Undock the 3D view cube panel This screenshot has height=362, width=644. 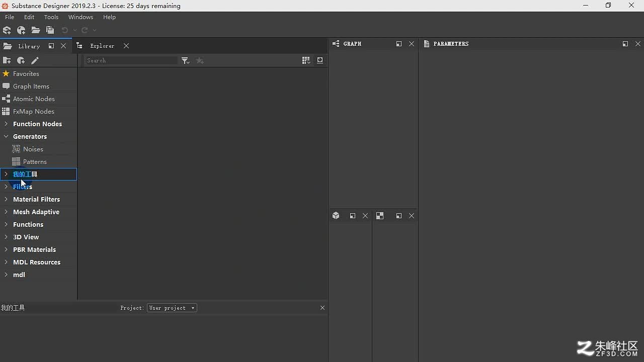(x=353, y=216)
